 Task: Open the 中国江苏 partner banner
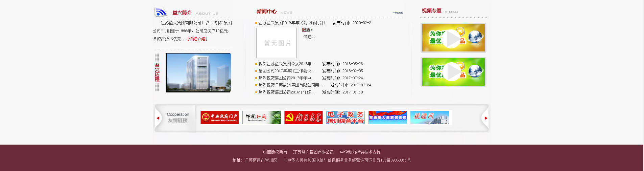coord(261,117)
